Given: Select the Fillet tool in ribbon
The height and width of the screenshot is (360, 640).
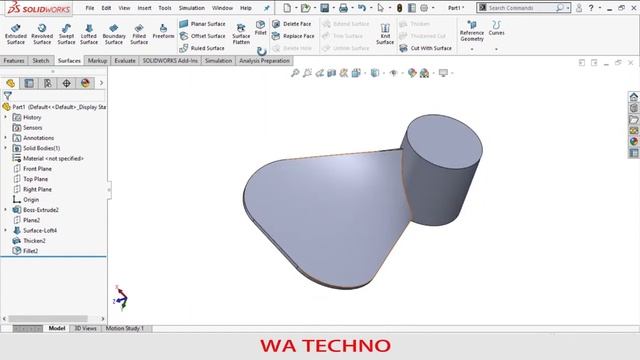Looking at the screenshot, I should click(x=260, y=28).
